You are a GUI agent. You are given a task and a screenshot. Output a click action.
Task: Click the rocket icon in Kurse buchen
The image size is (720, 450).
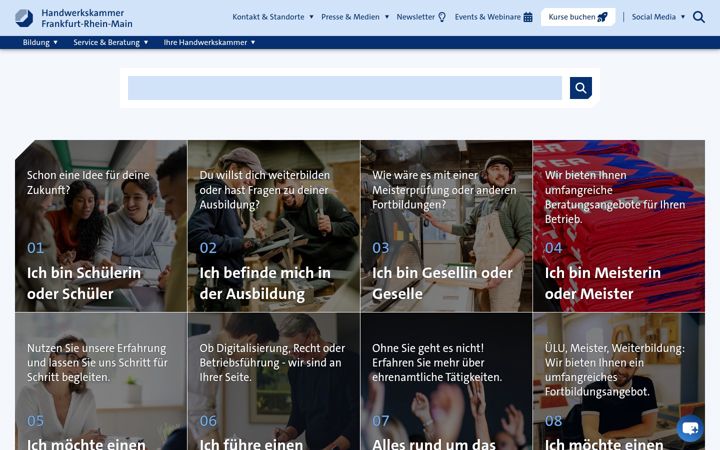[602, 17]
